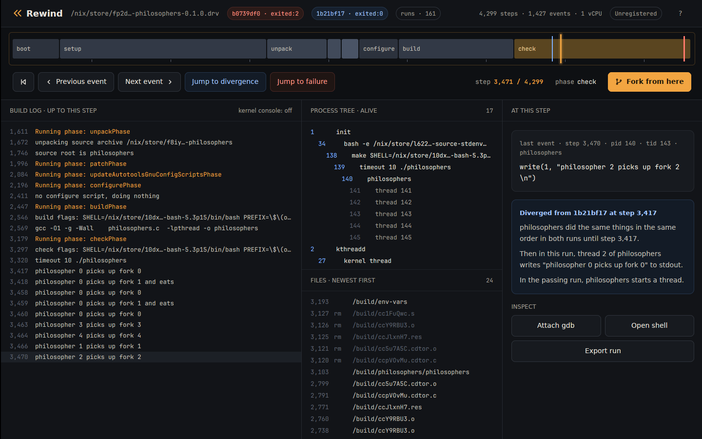Jump to first step icon button
702x439 pixels.
pos(23,82)
